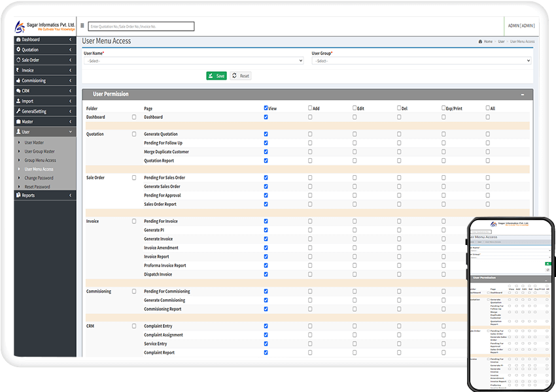Open User Menu Access submenu item
This screenshot has height=392, width=556.
pyautogui.click(x=39, y=169)
